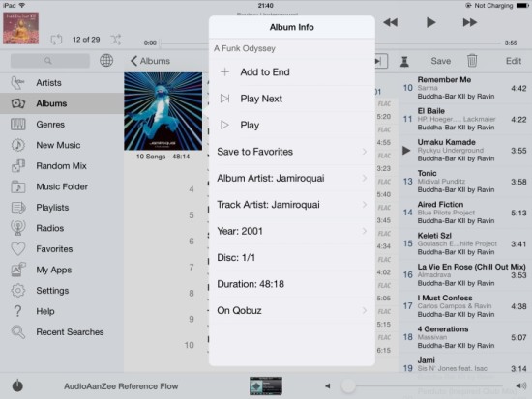Click the A Funk Odyssey album cover
The width and height of the screenshot is (532, 399).
163,111
